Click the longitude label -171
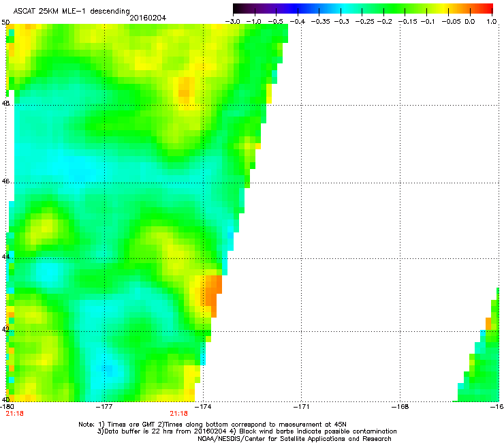Screen dimensions: 504x443 [302, 407]
